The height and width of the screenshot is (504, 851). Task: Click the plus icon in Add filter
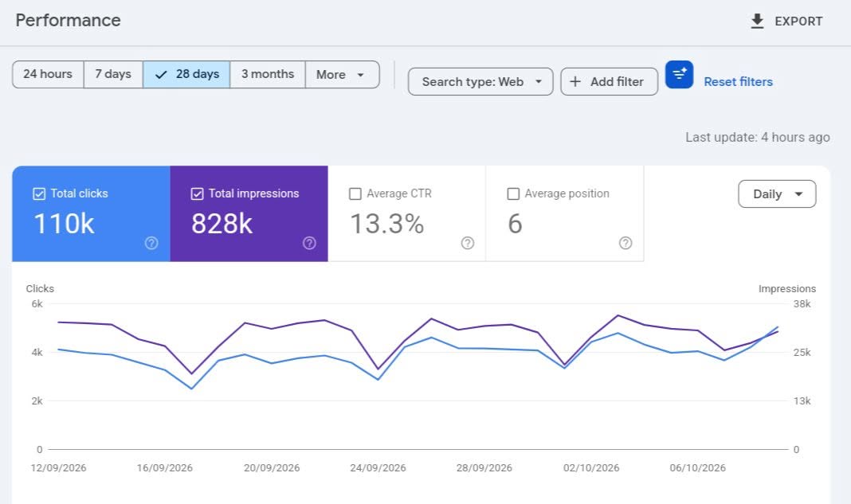coord(575,81)
